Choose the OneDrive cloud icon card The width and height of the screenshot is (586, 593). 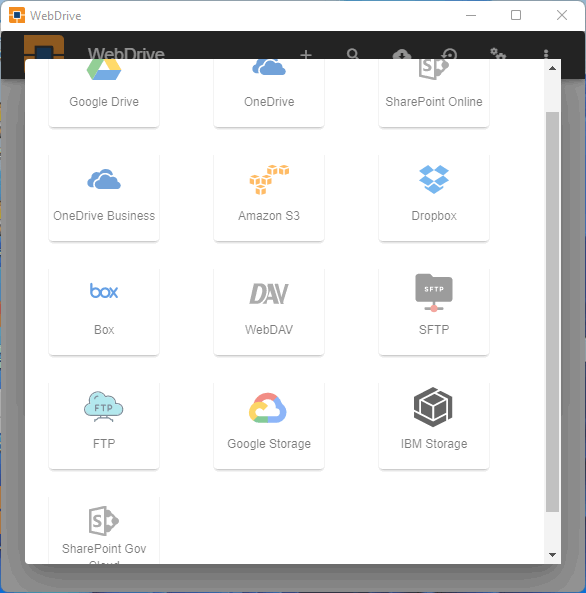(x=269, y=93)
